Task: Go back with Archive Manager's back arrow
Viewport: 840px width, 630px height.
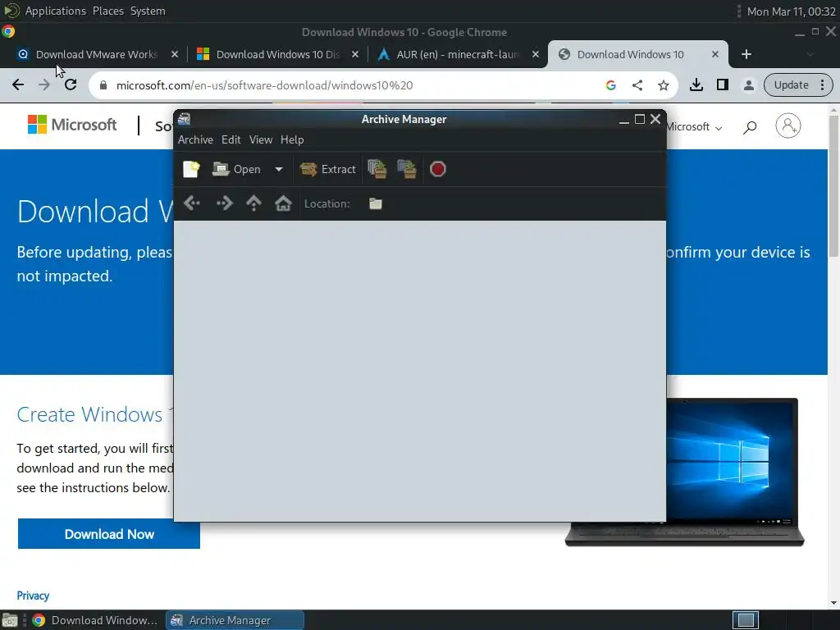Action: 192,203
